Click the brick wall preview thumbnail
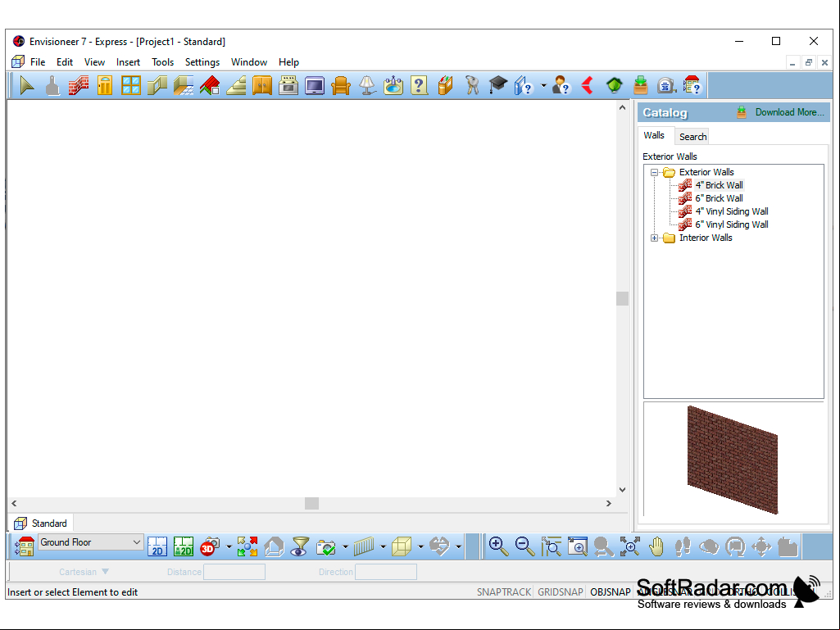The image size is (840, 630). 733,460
